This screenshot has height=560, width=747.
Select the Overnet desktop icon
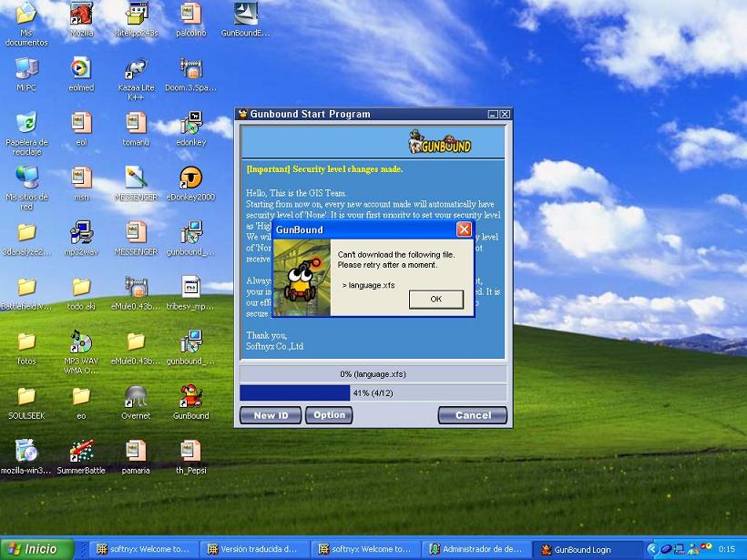pos(136,402)
